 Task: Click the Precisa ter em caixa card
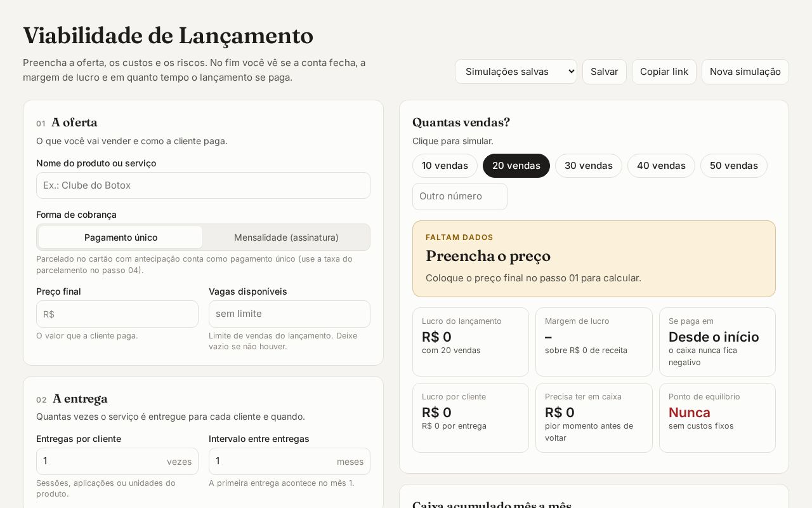click(x=594, y=418)
